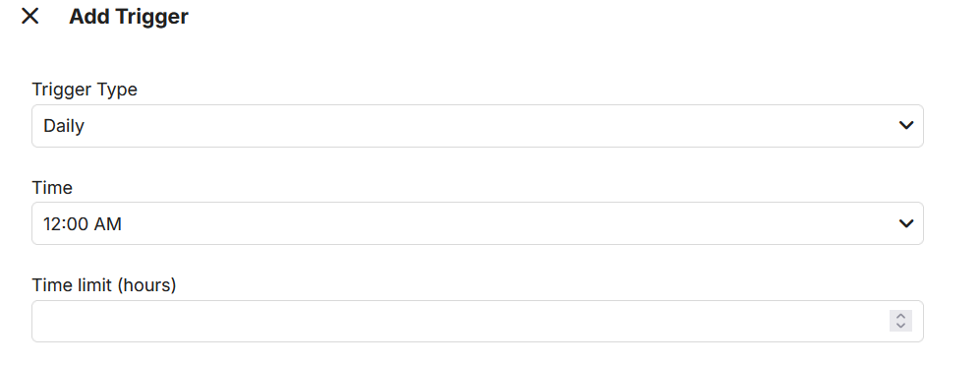This screenshot has width=980, height=367.
Task: Change trigger frequency from Daily
Action: pyautogui.click(x=478, y=126)
